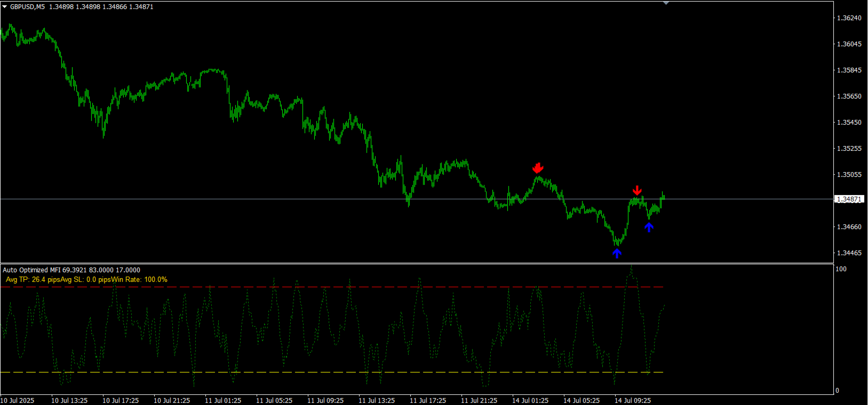The height and width of the screenshot is (405, 868).
Task: Select the yellow dashed oversold level line
Action: pos(332,372)
